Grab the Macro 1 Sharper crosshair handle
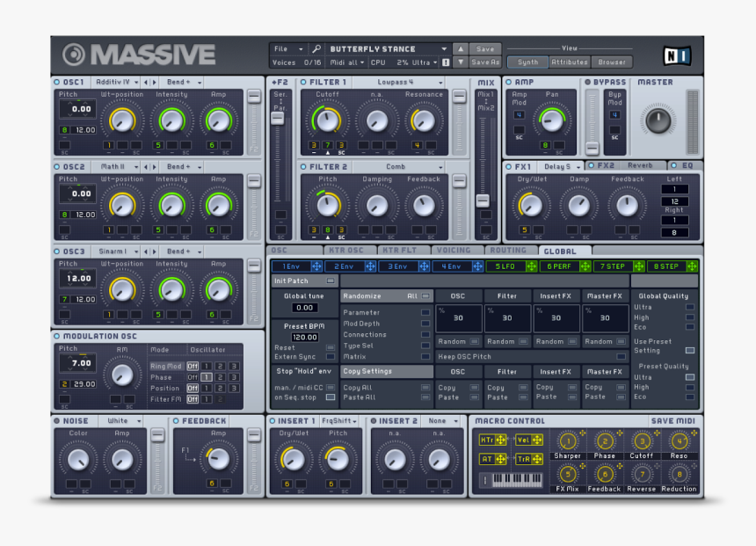Viewport: 756px width, 546px height. coord(583,433)
